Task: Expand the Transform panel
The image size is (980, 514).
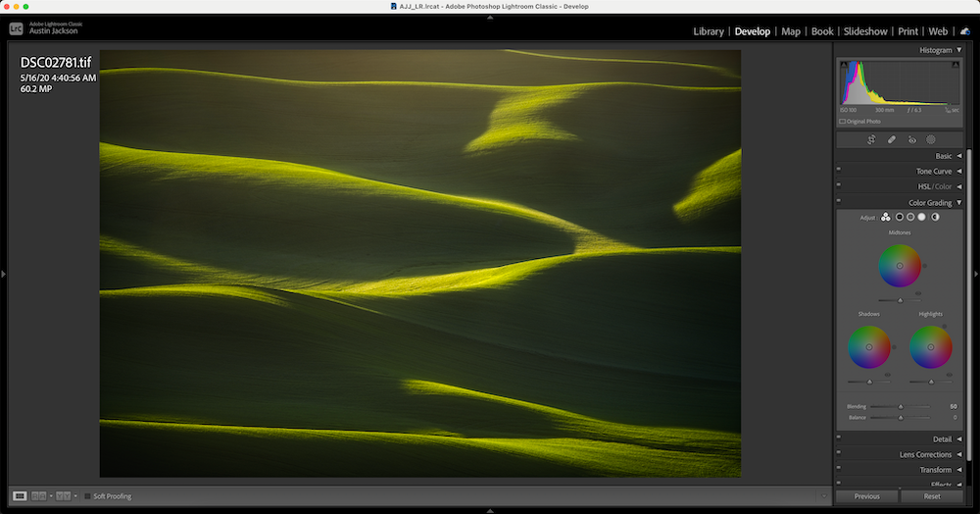Action: 959,470
